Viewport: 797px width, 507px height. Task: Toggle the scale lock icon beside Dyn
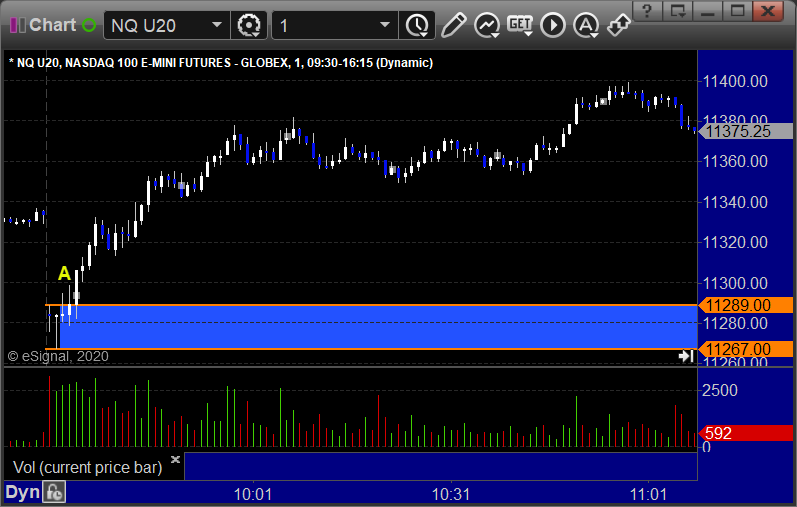(x=54, y=492)
